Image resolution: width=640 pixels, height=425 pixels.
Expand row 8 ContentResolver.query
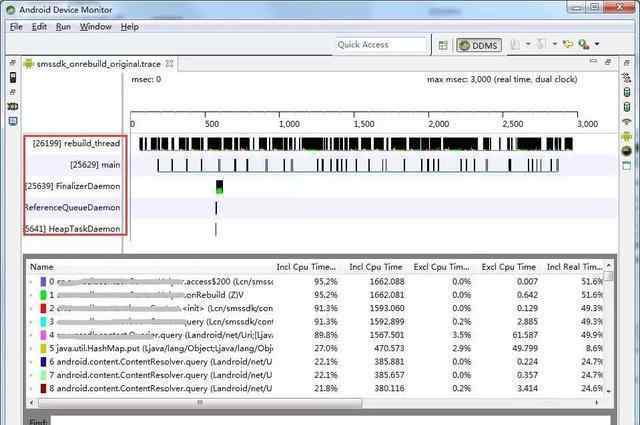tap(32, 388)
